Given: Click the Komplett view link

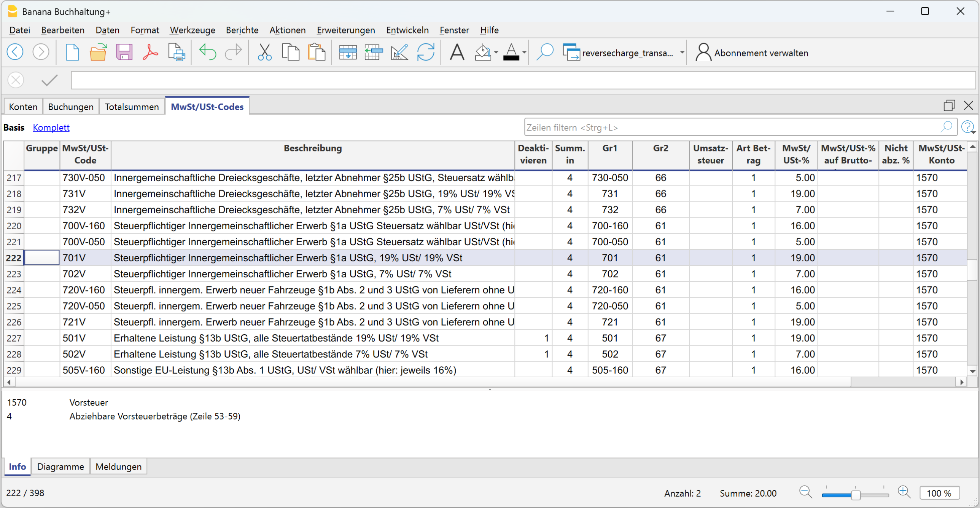Looking at the screenshot, I should pos(51,127).
